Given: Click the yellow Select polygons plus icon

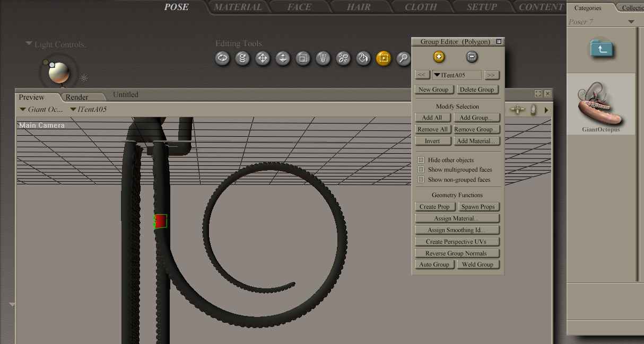Looking at the screenshot, I should pyautogui.click(x=439, y=57).
